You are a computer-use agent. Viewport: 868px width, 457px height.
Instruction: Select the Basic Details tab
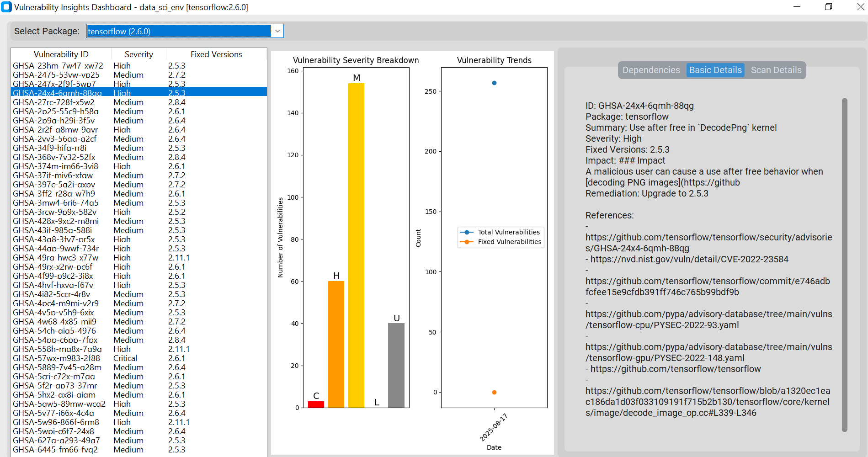[715, 70]
